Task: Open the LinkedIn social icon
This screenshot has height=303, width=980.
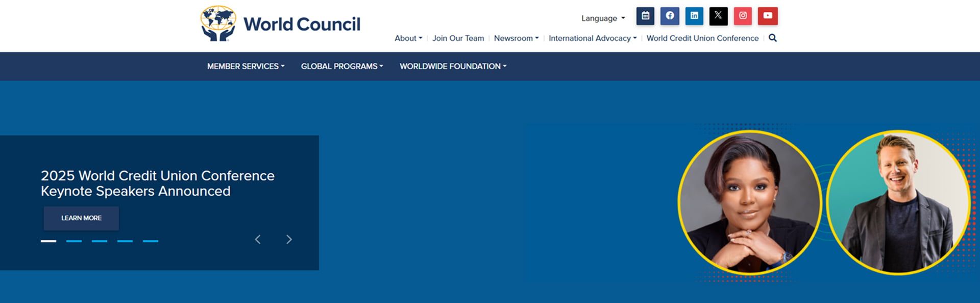Action: [x=694, y=16]
